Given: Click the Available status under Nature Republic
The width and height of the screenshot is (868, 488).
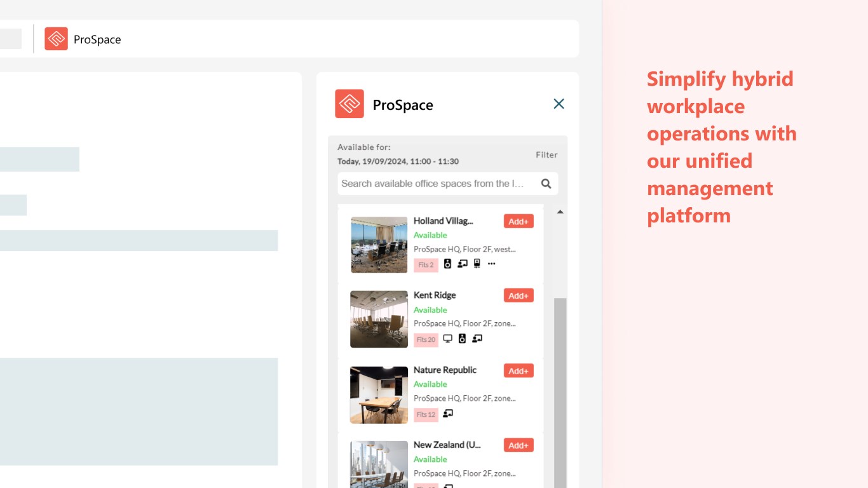Looking at the screenshot, I should 430,384.
